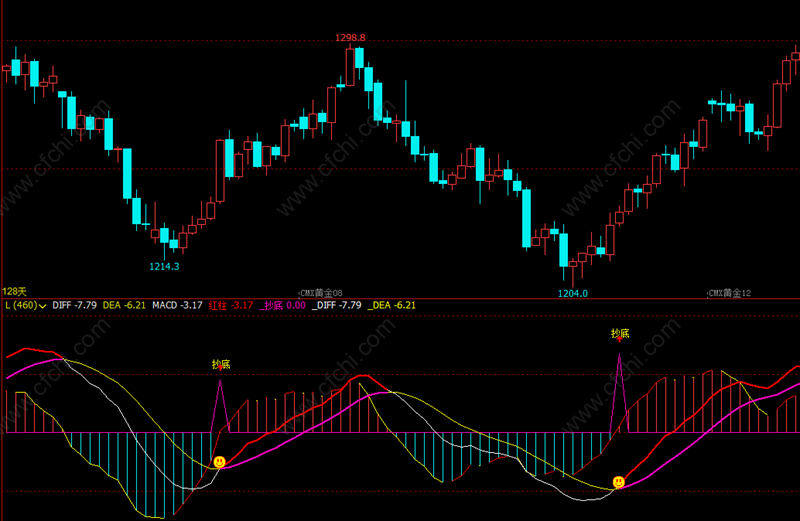The width and height of the screenshot is (800, 521).
Task: Click the 1204.0 low price label
Action: 572,293
